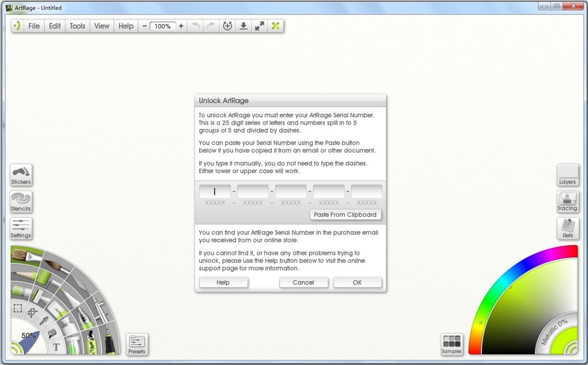Viewport: 588px width, 365px height.
Task: Click the Undo arrow in toolbar
Action: [196, 26]
